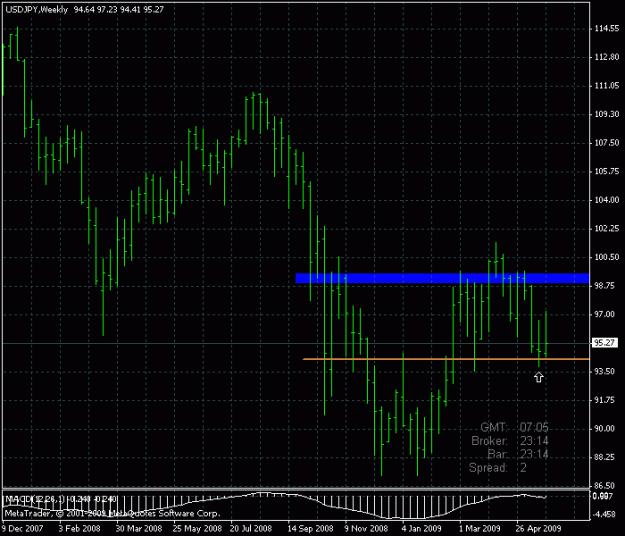Click the 9 Nov 2008 date label

click(x=366, y=529)
